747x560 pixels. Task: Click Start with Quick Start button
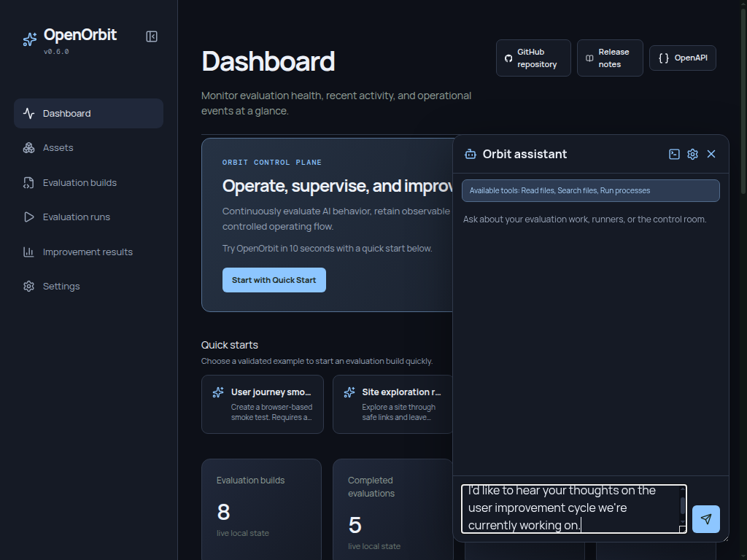274,280
